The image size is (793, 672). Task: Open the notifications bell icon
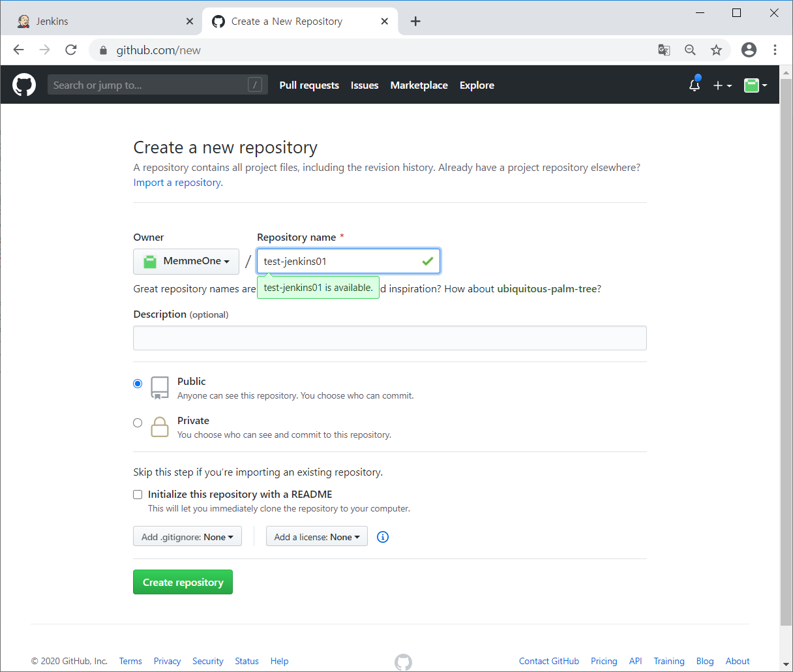(695, 85)
